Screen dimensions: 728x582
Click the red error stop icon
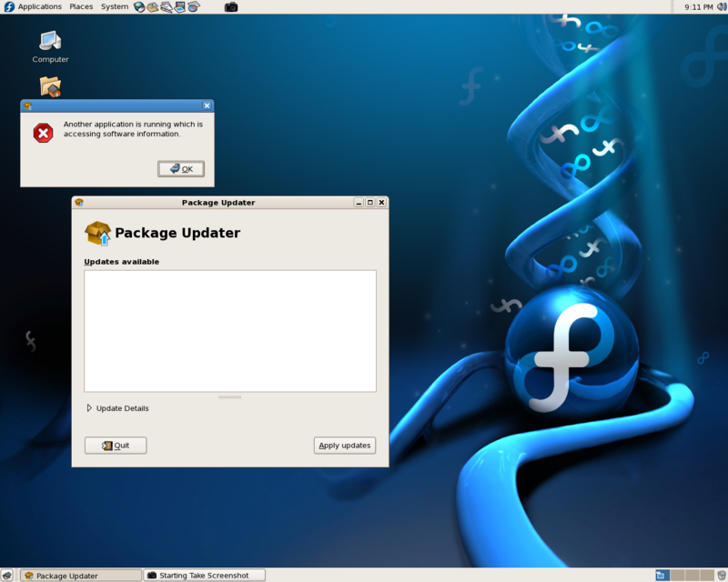43,133
